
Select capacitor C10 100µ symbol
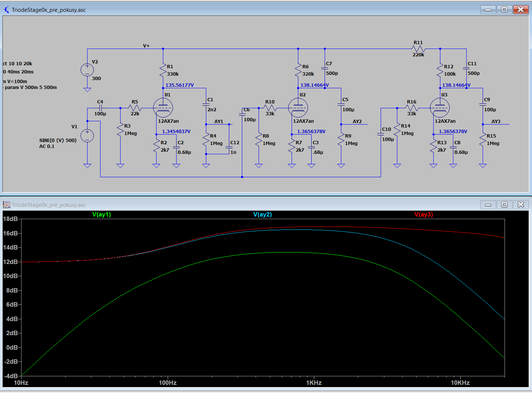click(381, 134)
